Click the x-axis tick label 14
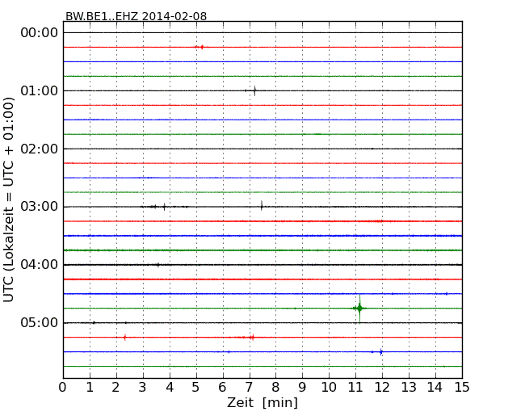The height and width of the screenshot is (420, 525). [x=435, y=388]
